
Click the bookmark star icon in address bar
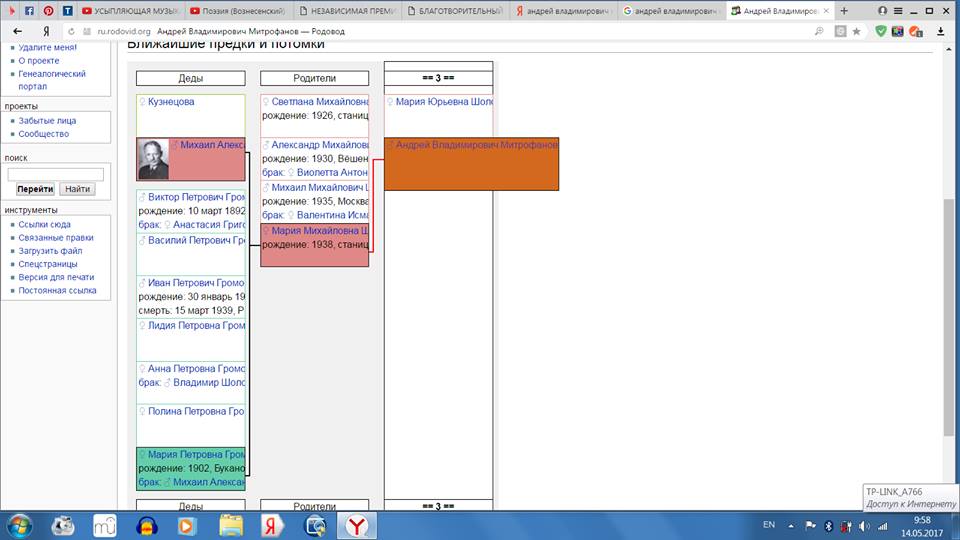click(x=856, y=31)
